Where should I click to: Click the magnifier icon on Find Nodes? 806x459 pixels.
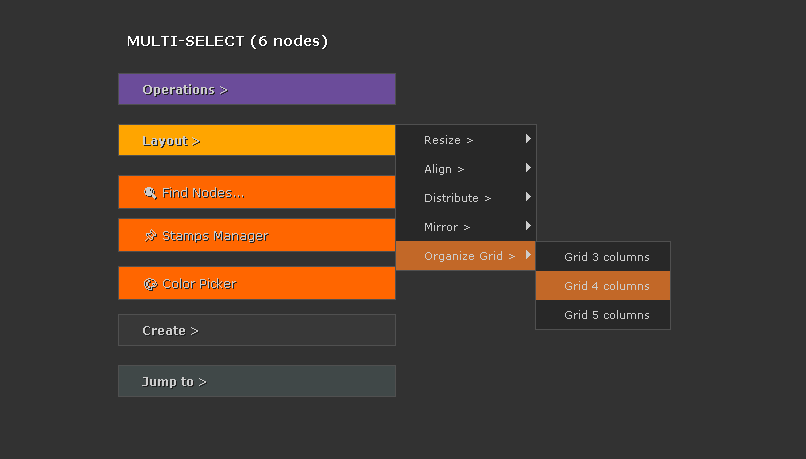[150, 193]
